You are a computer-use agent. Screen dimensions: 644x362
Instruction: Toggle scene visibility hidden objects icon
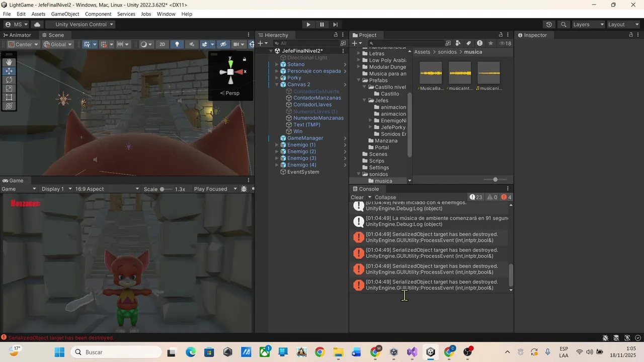point(224,44)
